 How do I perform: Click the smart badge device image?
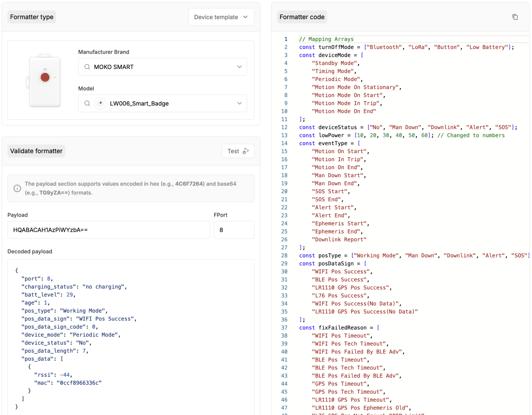click(x=44, y=80)
